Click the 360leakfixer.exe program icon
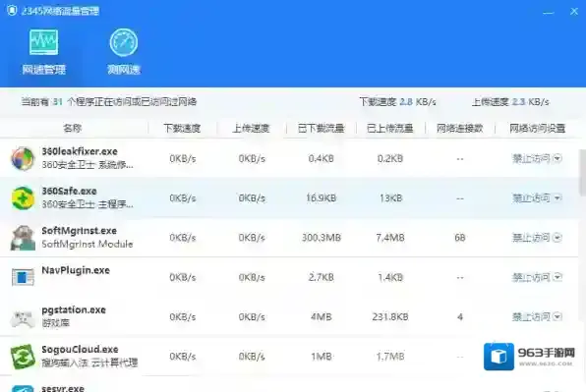The width and height of the screenshot is (586, 392). pos(23,158)
